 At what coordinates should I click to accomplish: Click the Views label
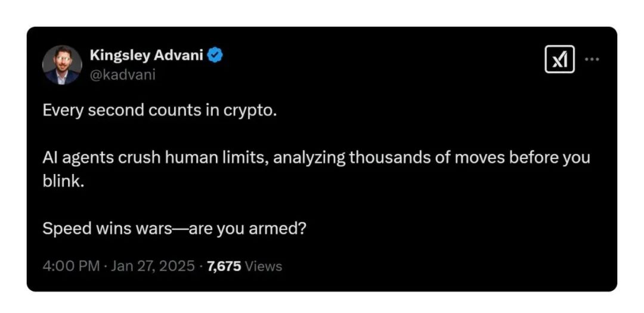click(x=264, y=266)
